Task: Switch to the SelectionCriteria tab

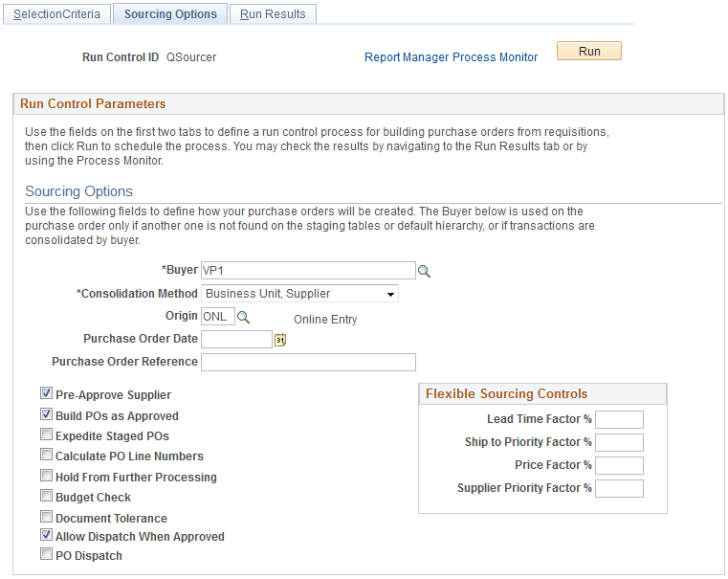Action: 56,14
